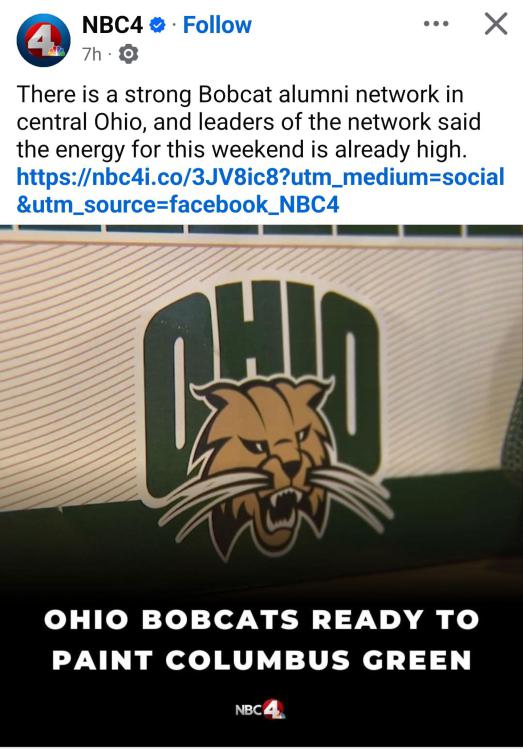The height and width of the screenshot is (750, 523).
Task: Click the NBC4 page name
Action: click(112, 25)
